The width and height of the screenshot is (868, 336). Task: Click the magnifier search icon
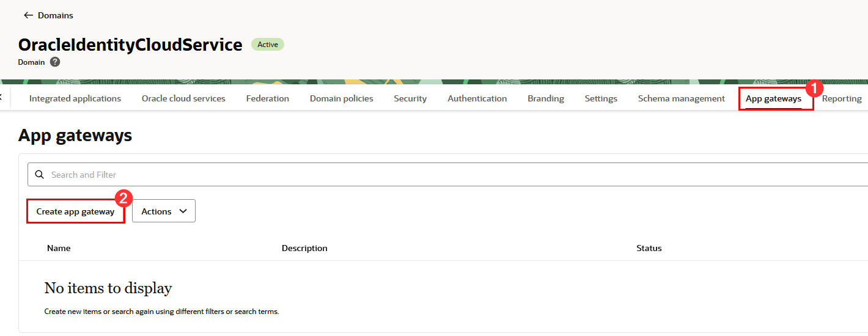[x=40, y=175]
